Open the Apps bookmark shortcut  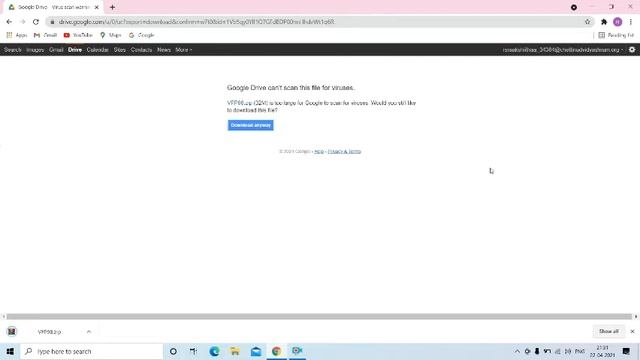point(17,35)
